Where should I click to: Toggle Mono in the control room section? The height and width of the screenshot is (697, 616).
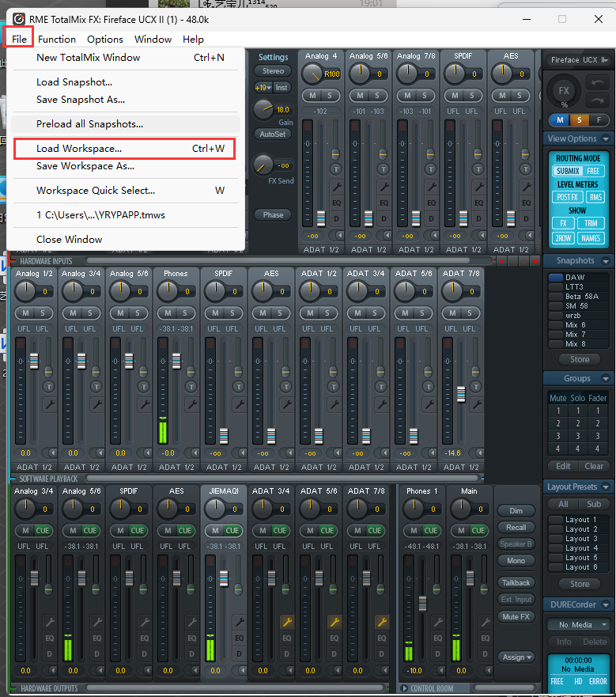(x=516, y=561)
